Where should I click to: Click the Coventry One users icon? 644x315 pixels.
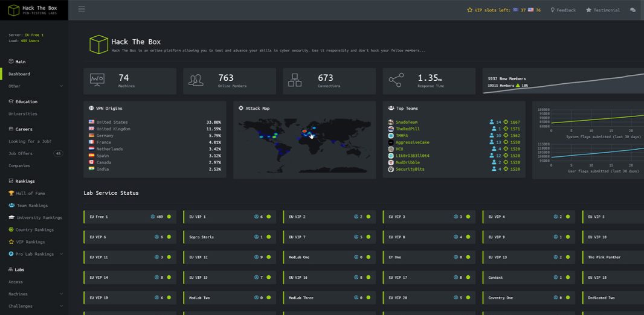pyautogui.click(x=556, y=297)
